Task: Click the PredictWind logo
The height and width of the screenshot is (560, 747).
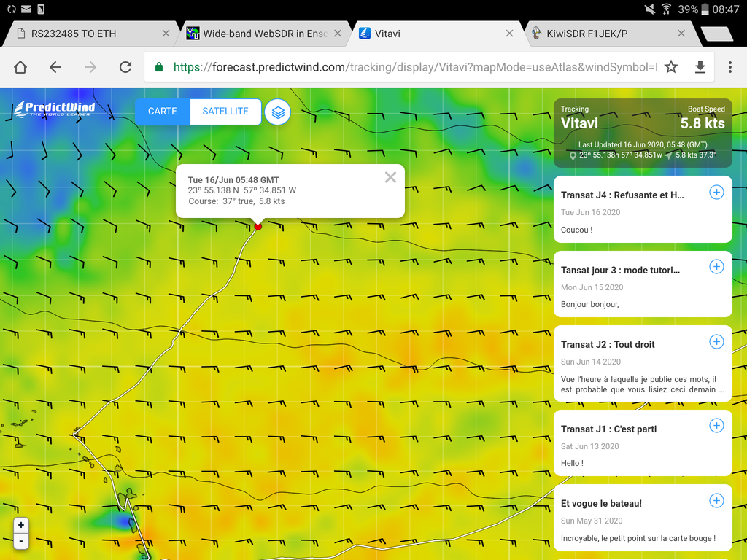Action: [x=54, y=109]
